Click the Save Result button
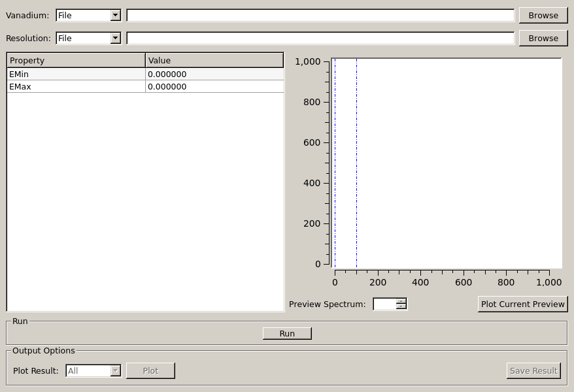This screenshot has width=574, height=392. pos(533,370)
